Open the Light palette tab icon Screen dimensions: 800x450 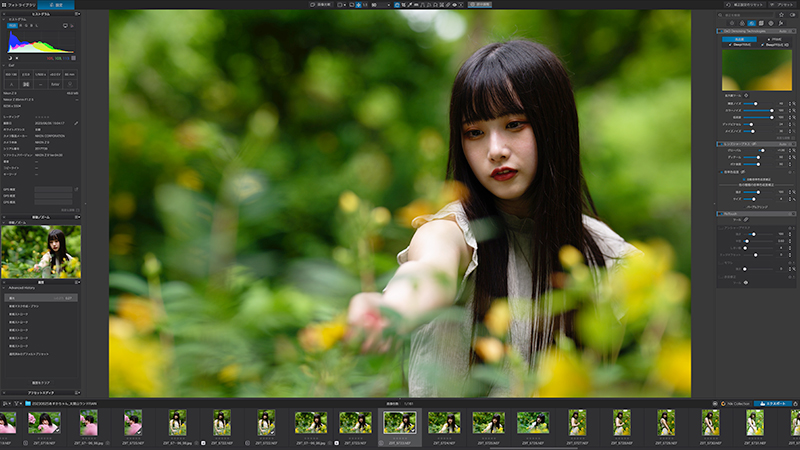tap(732, 23)
